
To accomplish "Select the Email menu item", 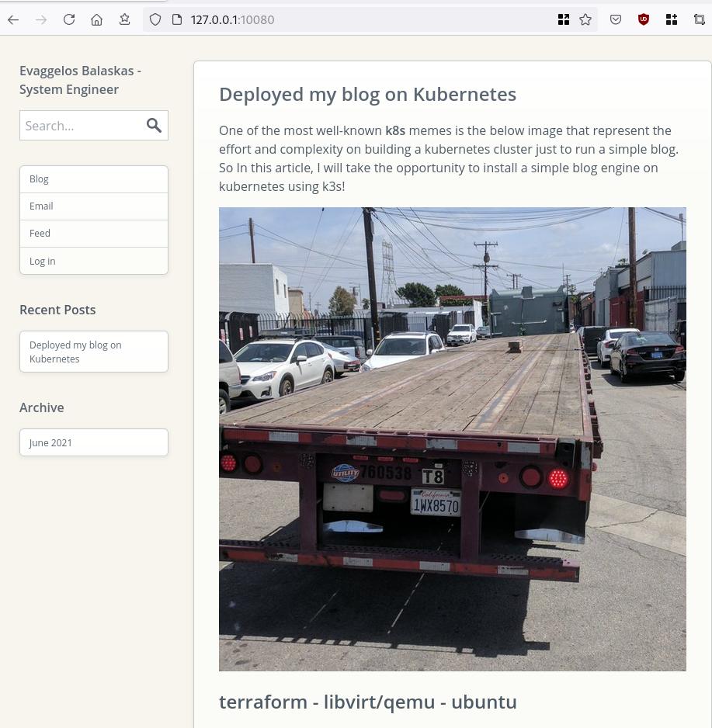I will (41, 206).
